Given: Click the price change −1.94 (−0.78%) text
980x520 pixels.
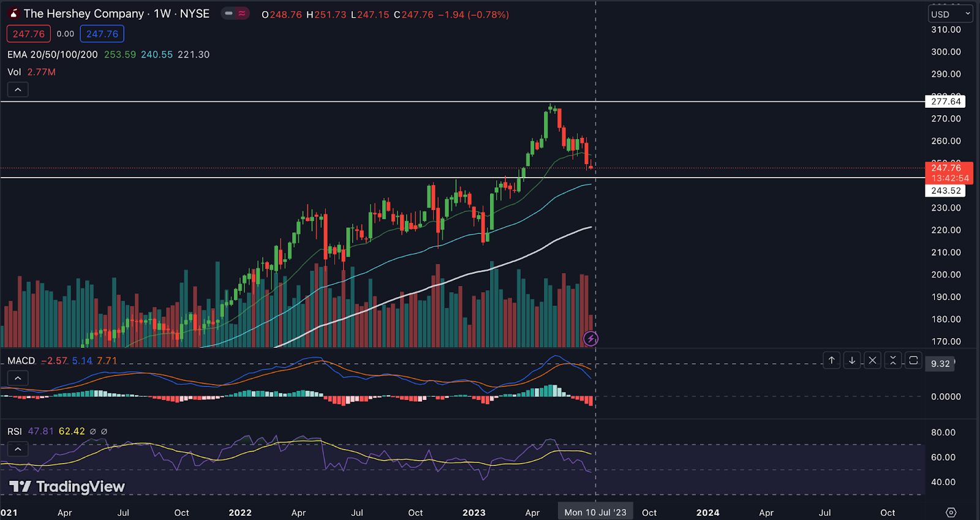Looking at the screenshot, I should (x=473, y=15).
